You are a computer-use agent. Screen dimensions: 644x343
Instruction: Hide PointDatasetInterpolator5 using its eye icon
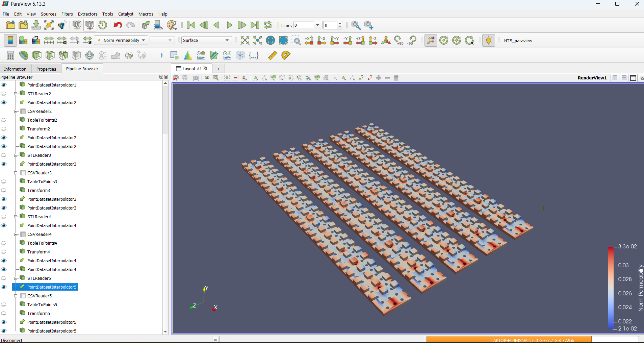(x=4, y=287)
